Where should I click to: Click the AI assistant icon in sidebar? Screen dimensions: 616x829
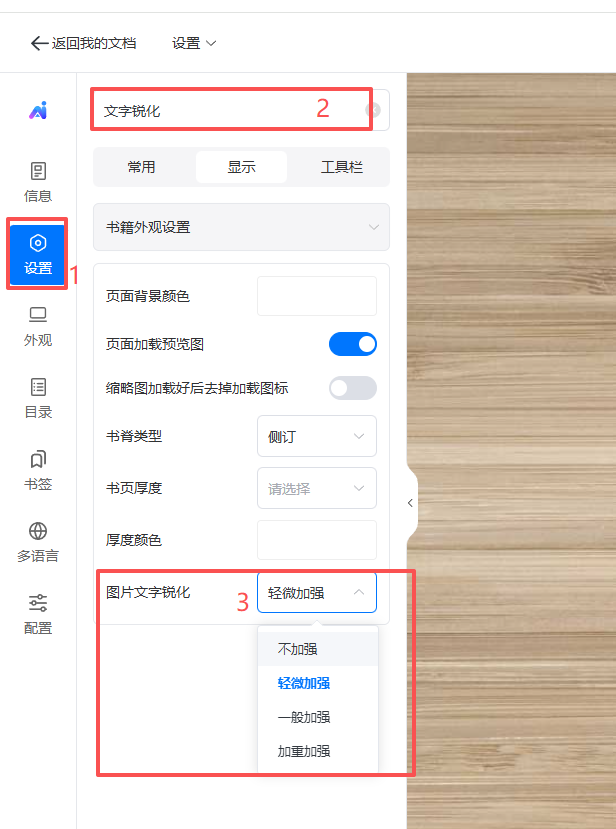38,111
